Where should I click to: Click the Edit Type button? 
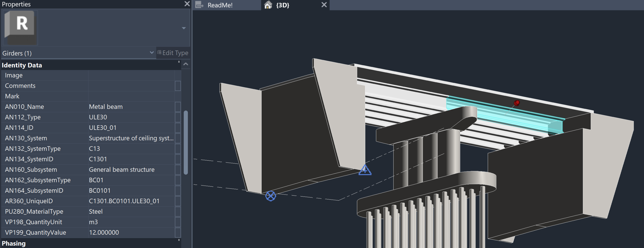pyautogui.click(x=173, y=53)
